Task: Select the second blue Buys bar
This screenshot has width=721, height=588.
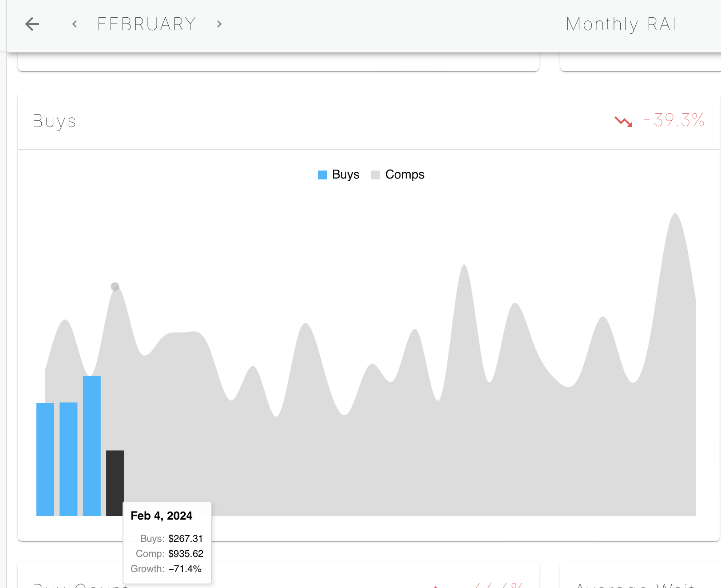Action: pos(68,459)
